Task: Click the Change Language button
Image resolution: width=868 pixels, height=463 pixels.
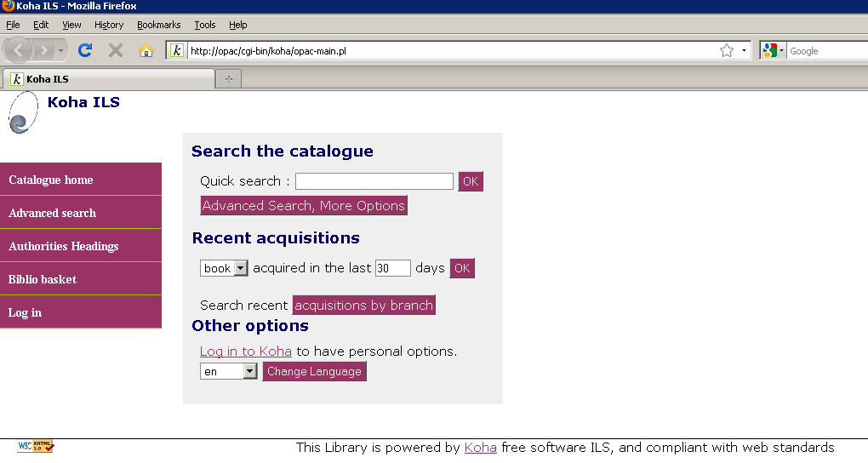Action: (x=314, y=371)
